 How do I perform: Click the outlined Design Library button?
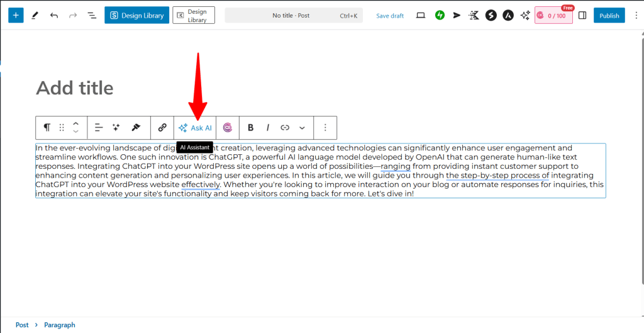(x=194, y=15)
